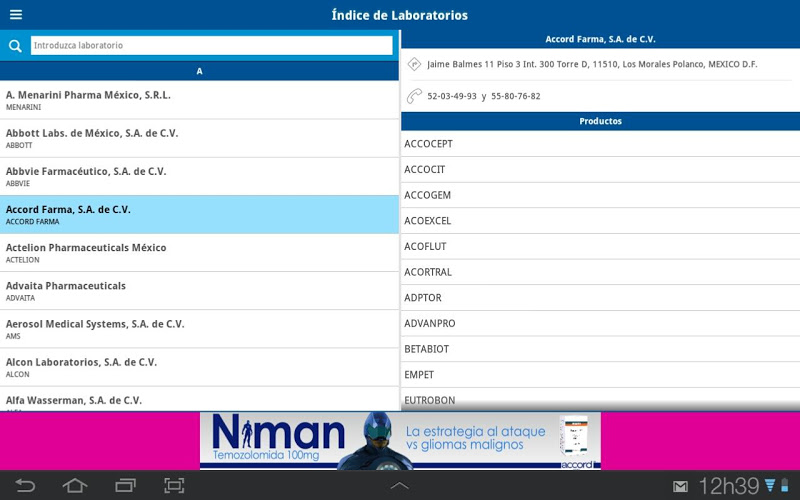Open product ACOFLUT
The image size is (800, 500).
coord(601,246)
